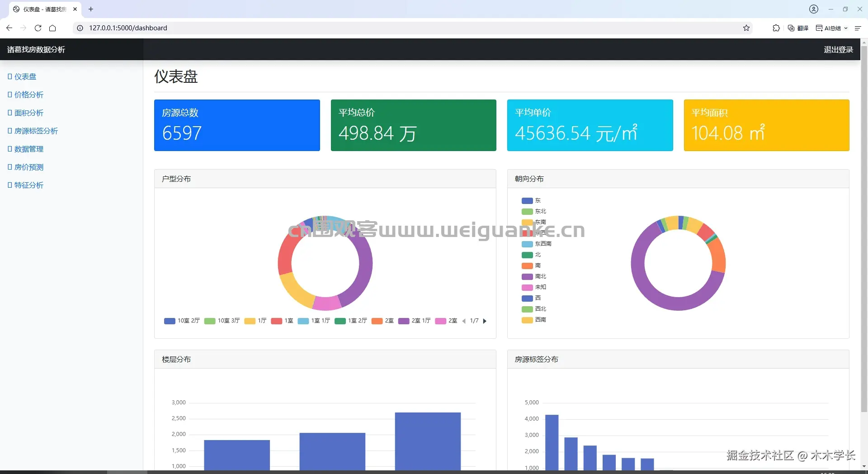Click the 朝向分布 panel header
The width and height of the screenshot is (868, 474).
(678, 179)
